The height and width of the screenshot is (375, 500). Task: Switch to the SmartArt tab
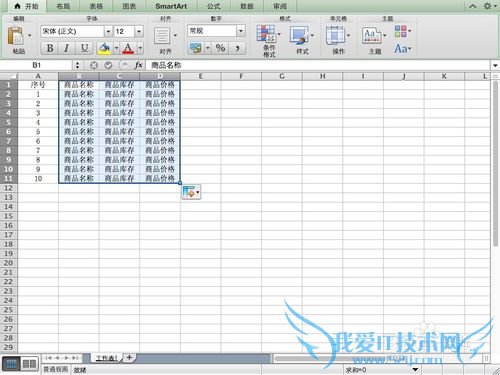[x=171, y=6]
